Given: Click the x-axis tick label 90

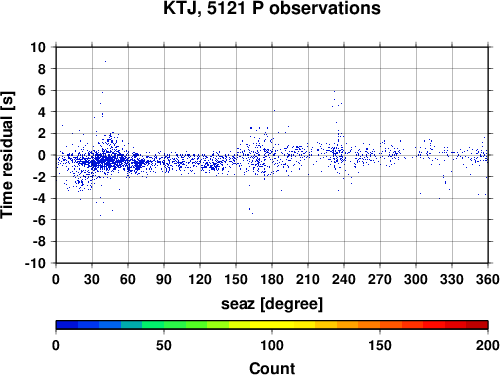Looking at the screenshot, I should click(164, 279).
